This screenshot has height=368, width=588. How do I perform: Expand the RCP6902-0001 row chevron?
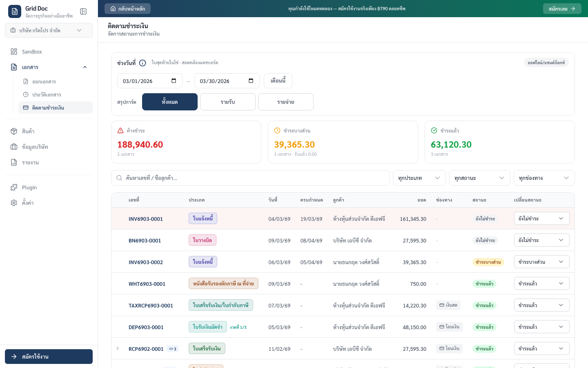(118, 349)
